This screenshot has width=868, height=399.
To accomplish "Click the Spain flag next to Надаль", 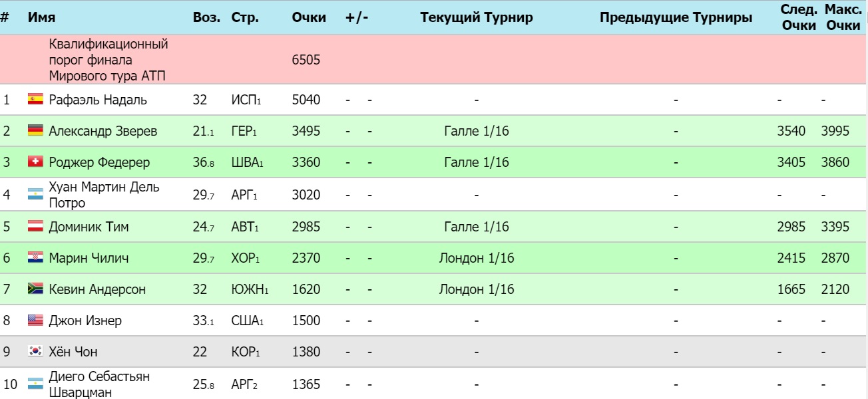I will pyautogui.click(x=35, y=100).
